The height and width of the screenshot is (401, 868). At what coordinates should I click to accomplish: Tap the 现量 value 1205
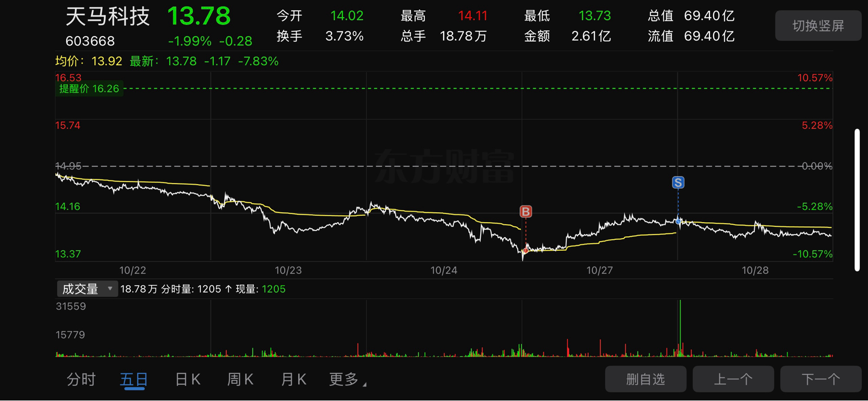(274, 289)
